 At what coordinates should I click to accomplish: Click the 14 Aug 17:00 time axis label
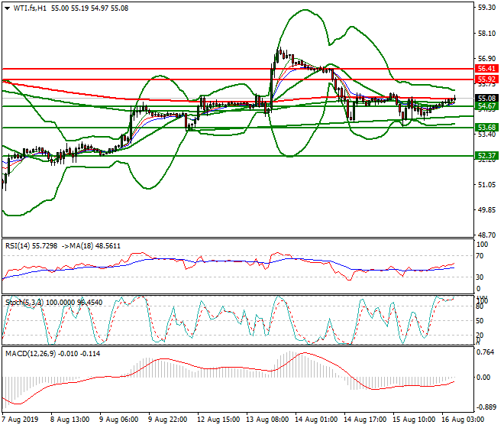[x=365, y=420]
